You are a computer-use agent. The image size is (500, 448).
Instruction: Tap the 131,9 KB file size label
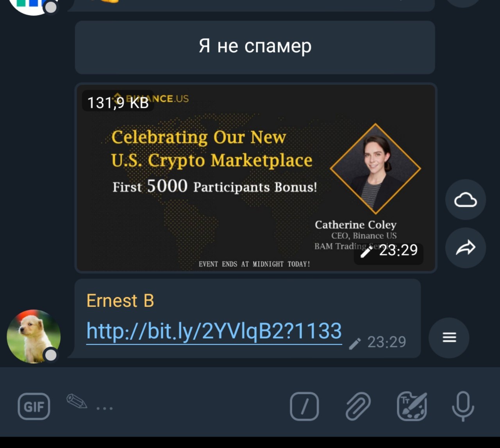click(x=118, y=103)
